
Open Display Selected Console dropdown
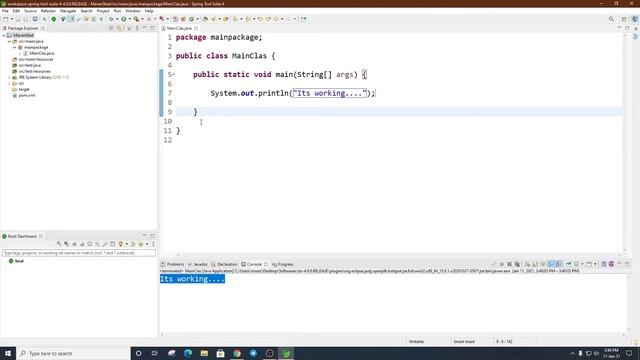tap(582, 264)
